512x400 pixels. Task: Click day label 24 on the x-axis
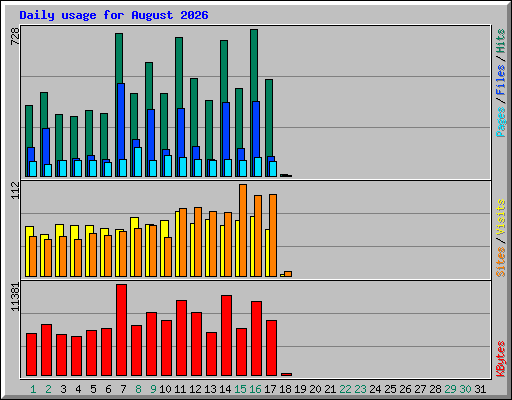click(x=375, y=389)
